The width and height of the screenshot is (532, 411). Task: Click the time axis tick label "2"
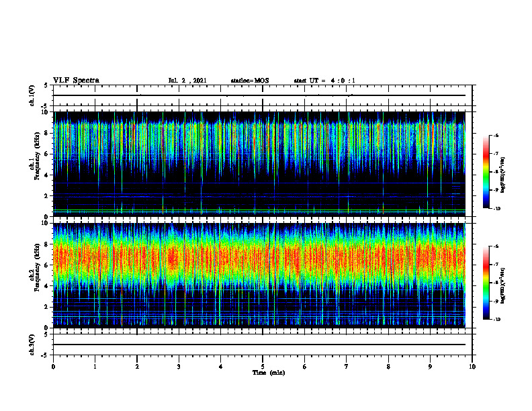coord(137,367)
